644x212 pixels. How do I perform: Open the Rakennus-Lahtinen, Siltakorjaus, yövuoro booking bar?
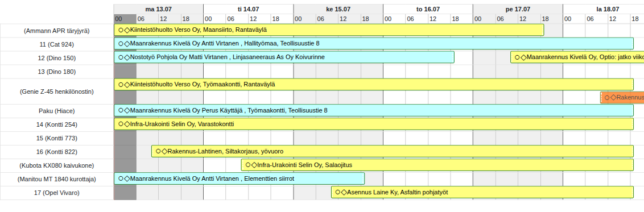coord(393,151)
